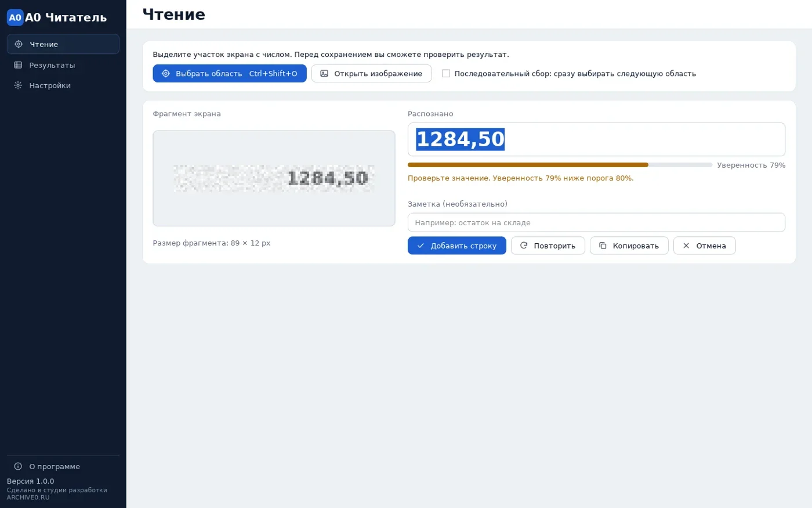Click the screen fragment preview image
812x508 pixels.
(x=274, y=178)
